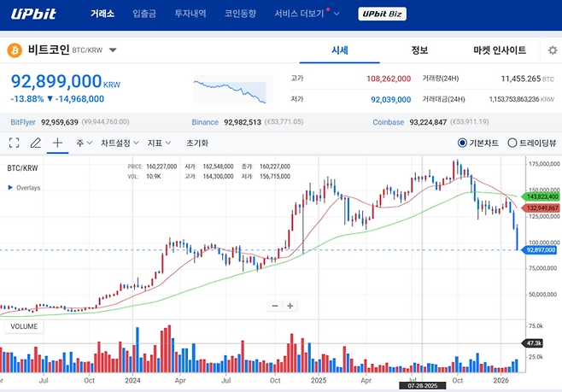The width and height of the screenshot is (562, 392).
Task: Click the low price 92,039,000
Action: [390, 100]
